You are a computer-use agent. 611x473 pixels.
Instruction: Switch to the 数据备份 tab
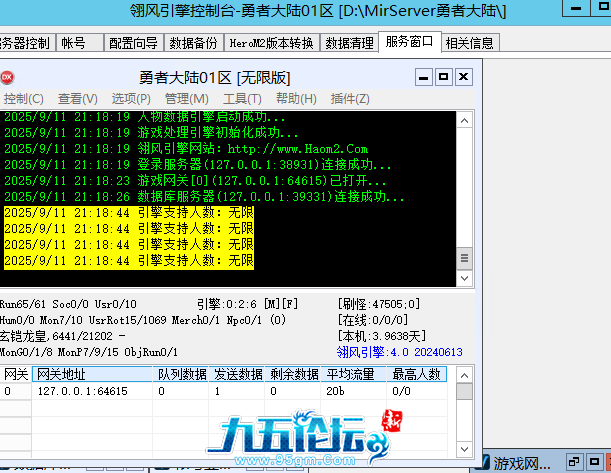(193, 43)
